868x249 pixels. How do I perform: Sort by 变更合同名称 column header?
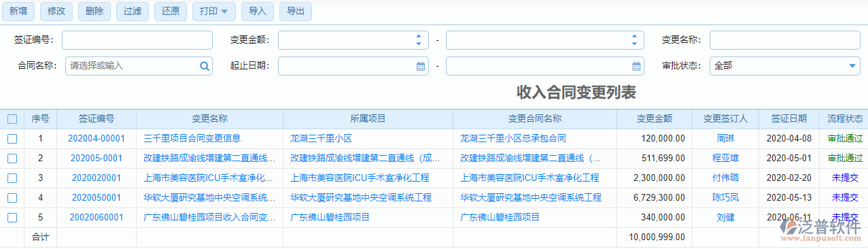tap(535, 119)
